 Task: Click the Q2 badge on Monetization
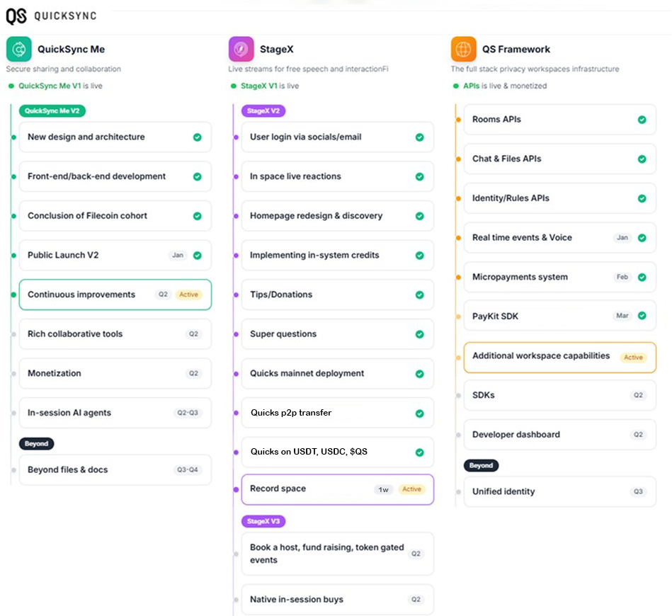[x=194, y=373]
